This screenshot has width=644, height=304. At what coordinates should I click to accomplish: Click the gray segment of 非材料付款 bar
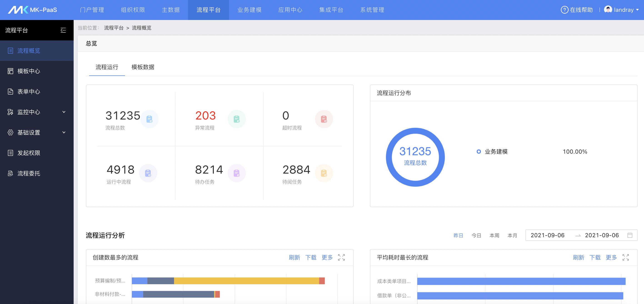pyautogui.click(x=179, y=294)
